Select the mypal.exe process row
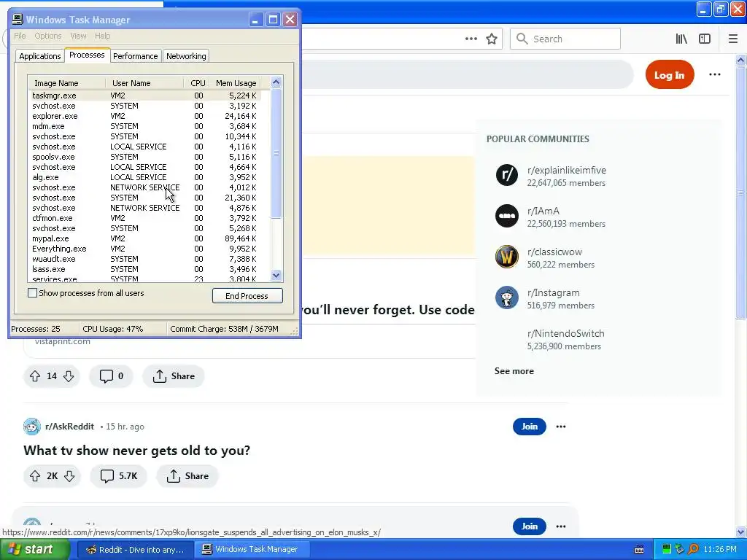The image size is (747, 560). click(145, 238)
